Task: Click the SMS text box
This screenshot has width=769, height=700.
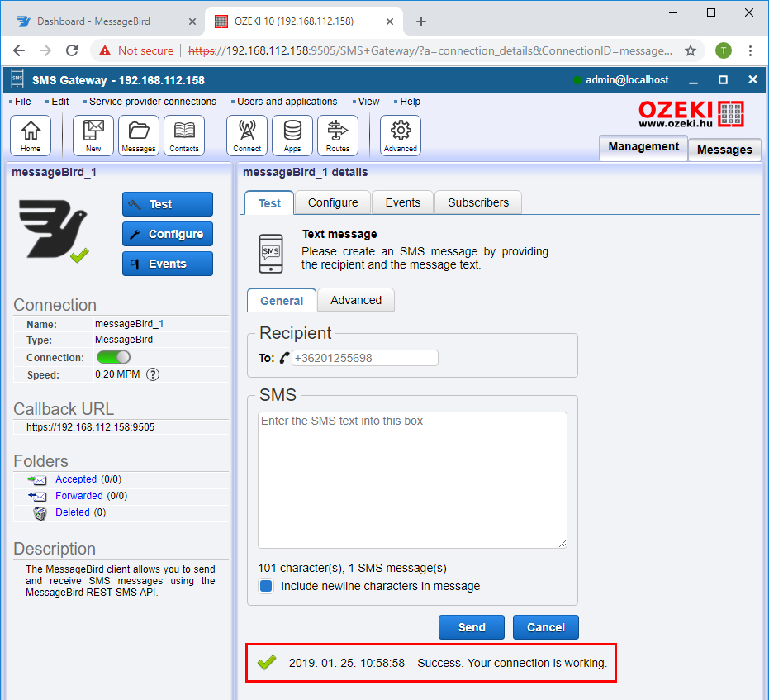Action: point(412,480)
